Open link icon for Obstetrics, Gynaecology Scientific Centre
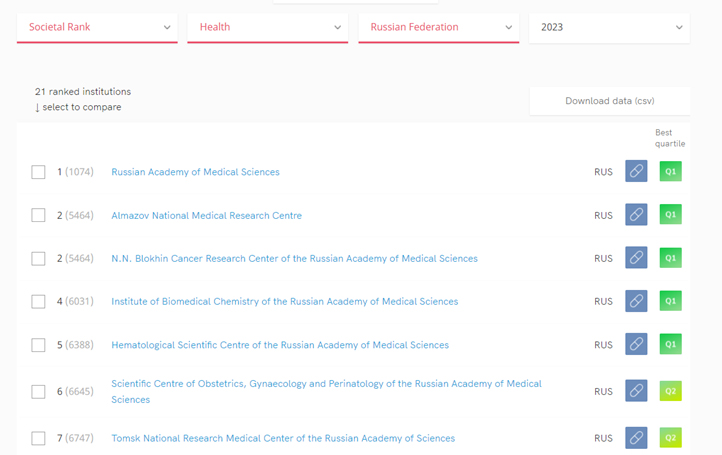 click(x=636, y=391)
